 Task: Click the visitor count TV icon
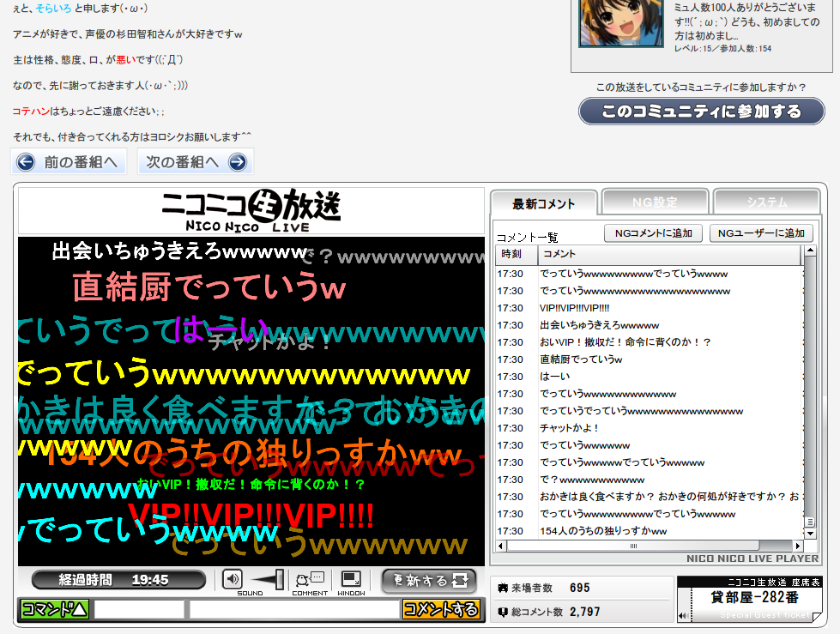pyautogui.click(x=503, y=588)
